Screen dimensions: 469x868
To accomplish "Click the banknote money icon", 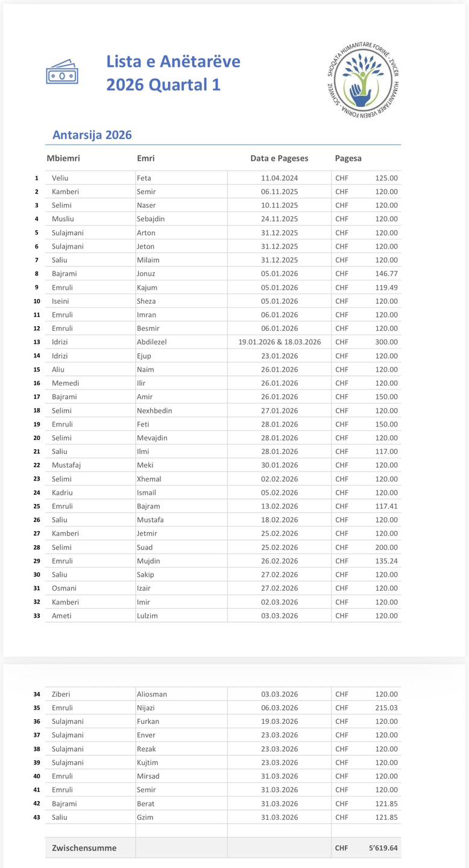I will [62, 72].
